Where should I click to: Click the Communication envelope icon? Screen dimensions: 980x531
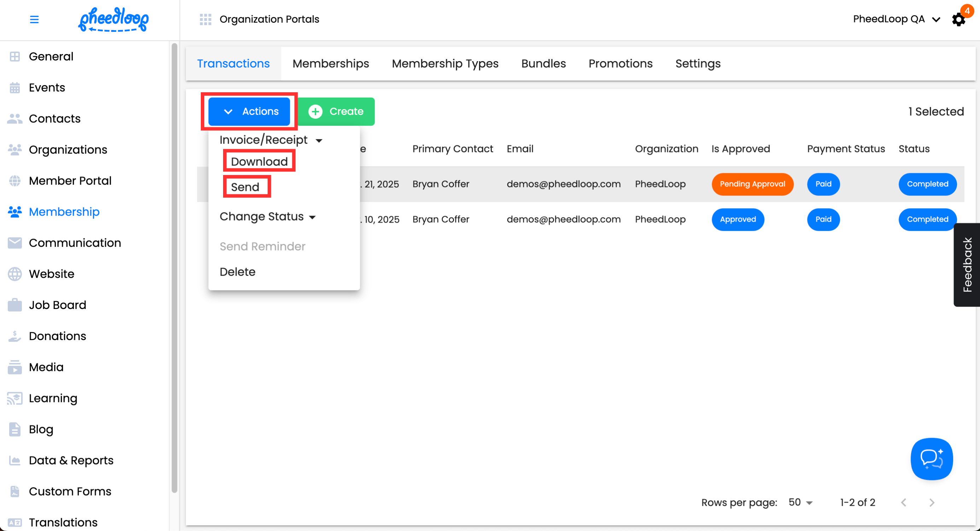[15, 243]
